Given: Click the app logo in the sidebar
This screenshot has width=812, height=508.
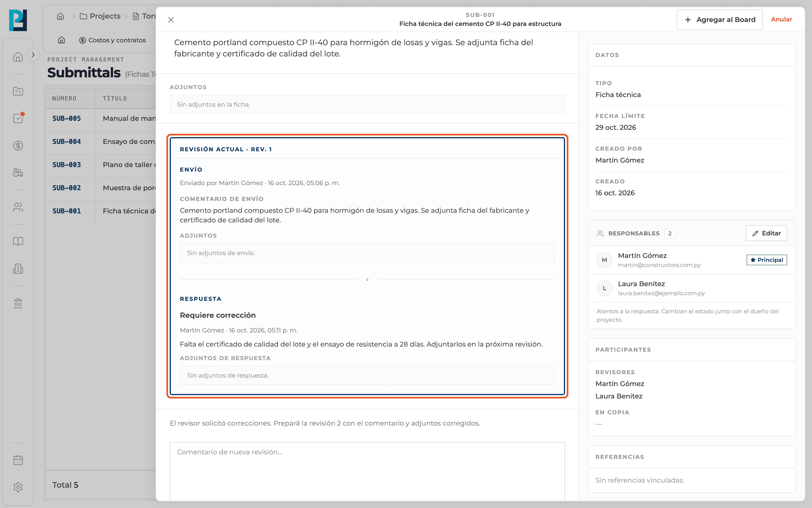Looking at the screenshot, I should coord(18,20).
